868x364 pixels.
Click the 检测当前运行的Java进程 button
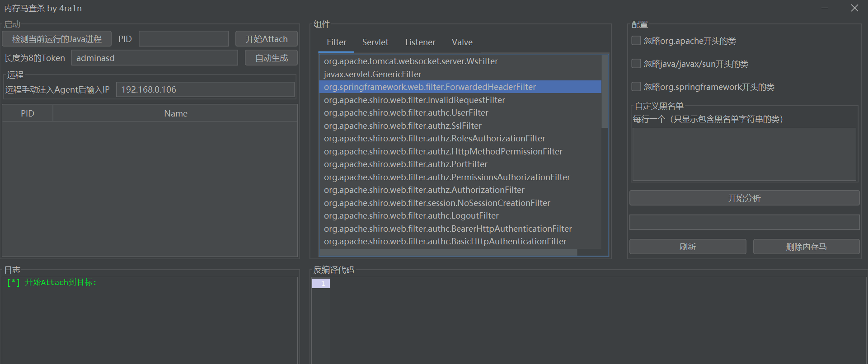tap(57, 39)
